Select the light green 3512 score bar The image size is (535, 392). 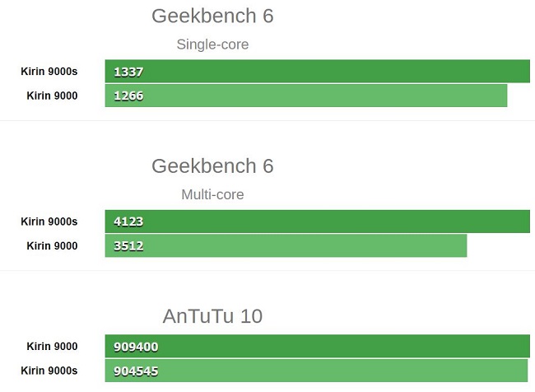pyautogui.click(x=286, y=245)
